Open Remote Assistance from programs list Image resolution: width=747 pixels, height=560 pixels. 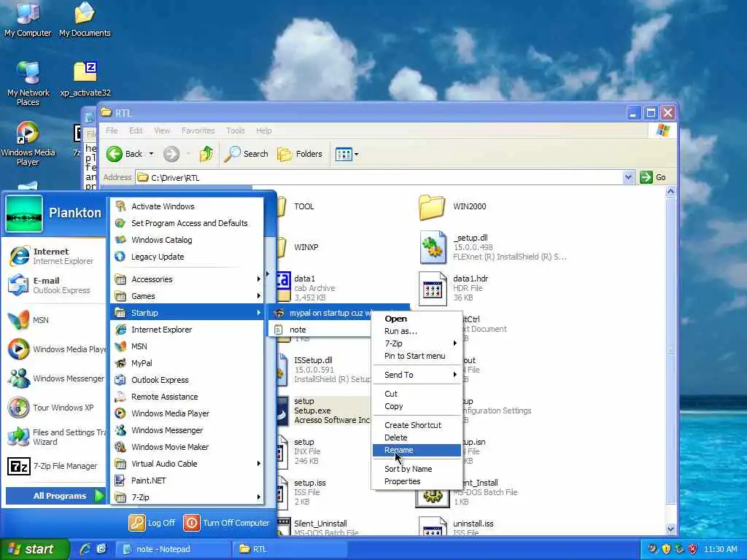[x=187, y=396]
